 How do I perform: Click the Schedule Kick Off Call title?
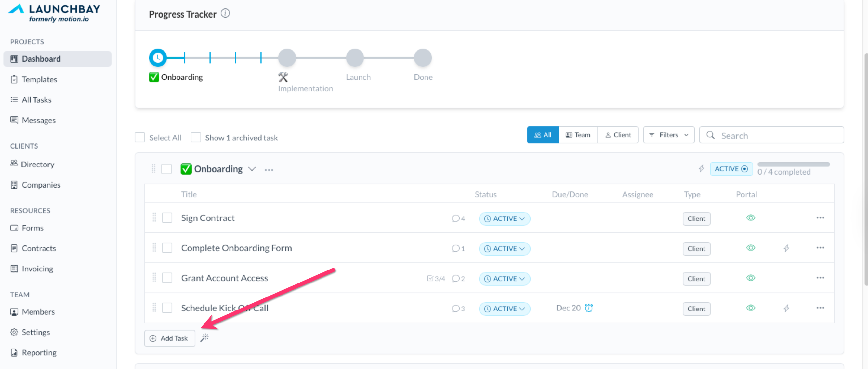coord(225,308)
